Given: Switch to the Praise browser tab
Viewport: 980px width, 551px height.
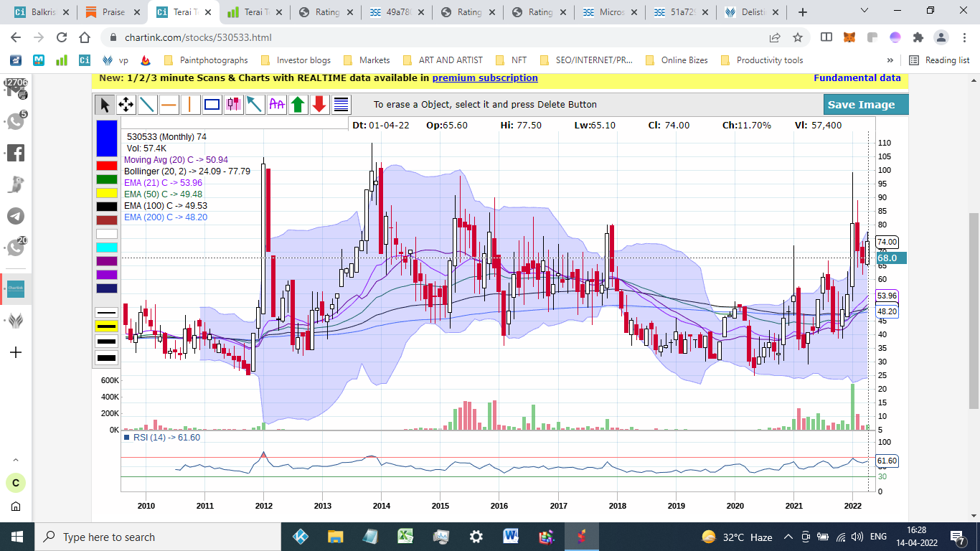Looking at the screenshot, I should pos(113,12).
